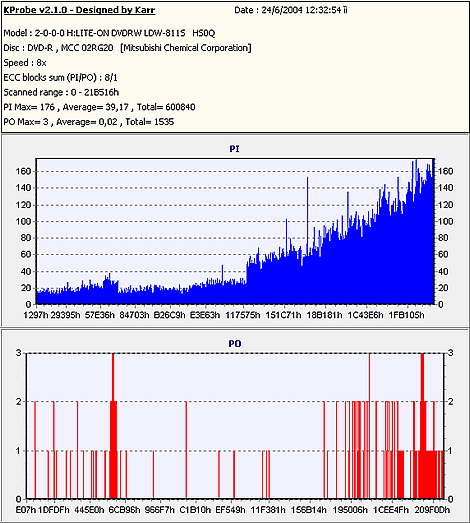Select the Speed 8x text
Viewport: 470px width, 523px height.
point(25,63)
